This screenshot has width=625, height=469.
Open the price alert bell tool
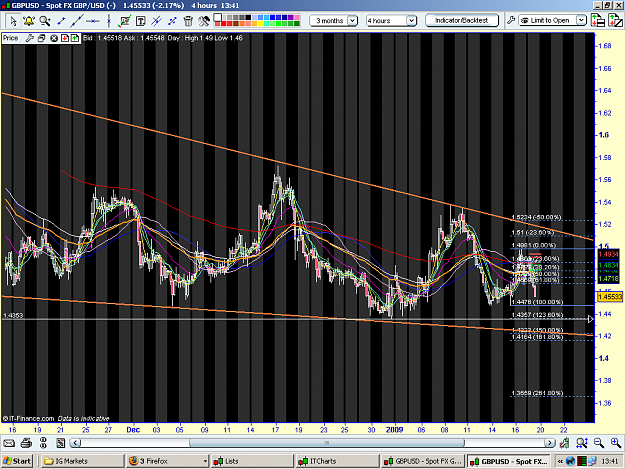(x=29, y=21)
